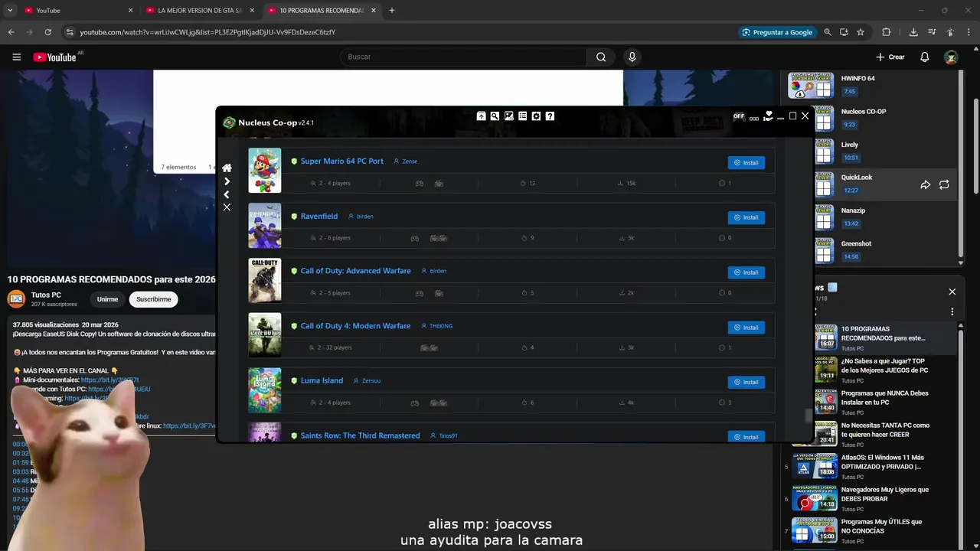Install Call of Duty: Advanced Warfare
Viewport: 980px width, 551px height.
(x=746, y=272)
